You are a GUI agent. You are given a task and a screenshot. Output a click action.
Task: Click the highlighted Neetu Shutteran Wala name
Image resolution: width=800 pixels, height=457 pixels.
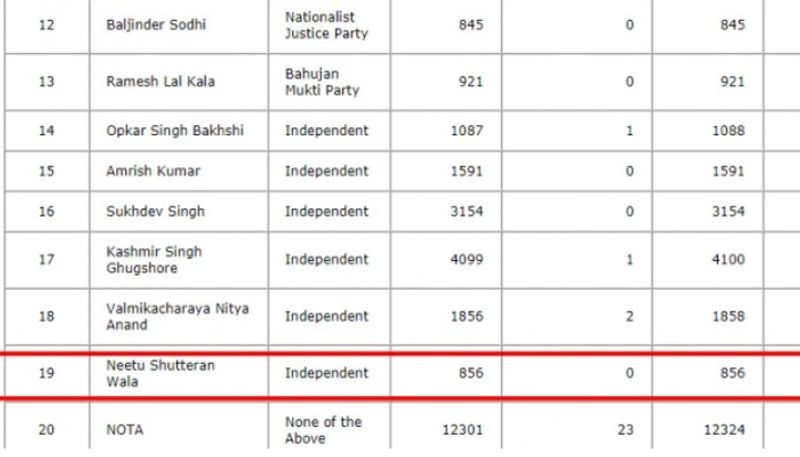tap(160, 373)
